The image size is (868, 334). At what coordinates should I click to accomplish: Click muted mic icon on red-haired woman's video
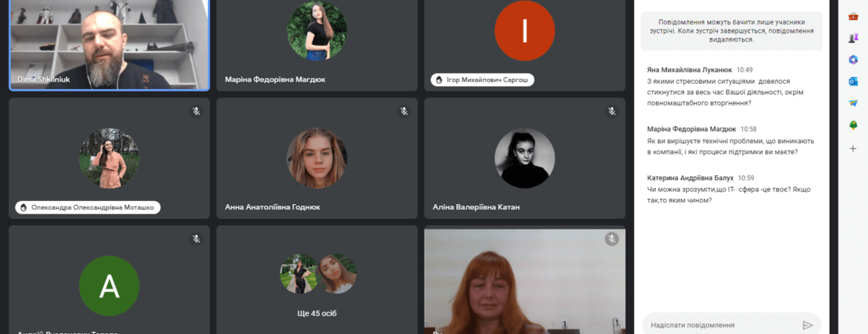(612, 239)
